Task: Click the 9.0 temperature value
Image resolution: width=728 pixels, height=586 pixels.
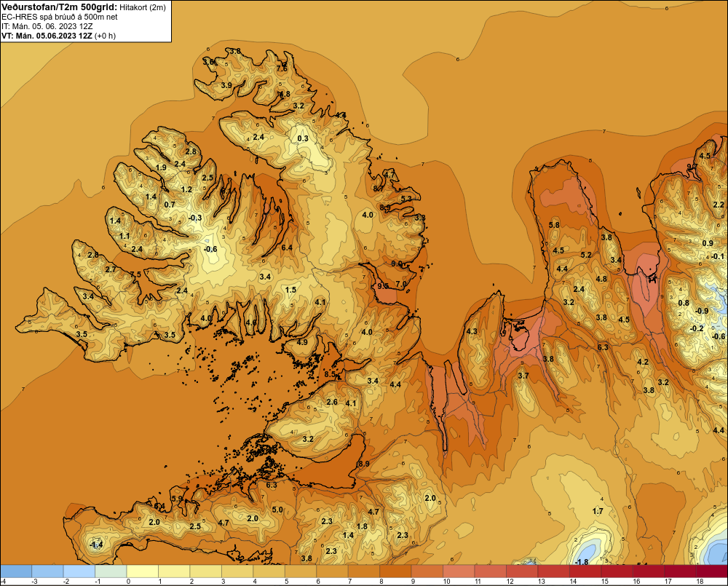Action: 397,264
